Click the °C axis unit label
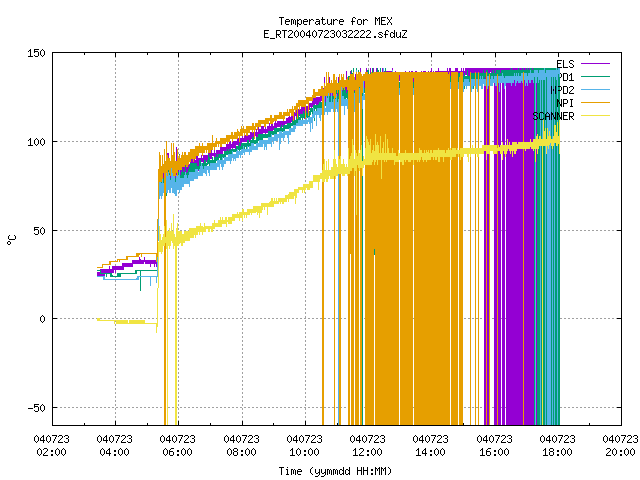 coord(12,240)
